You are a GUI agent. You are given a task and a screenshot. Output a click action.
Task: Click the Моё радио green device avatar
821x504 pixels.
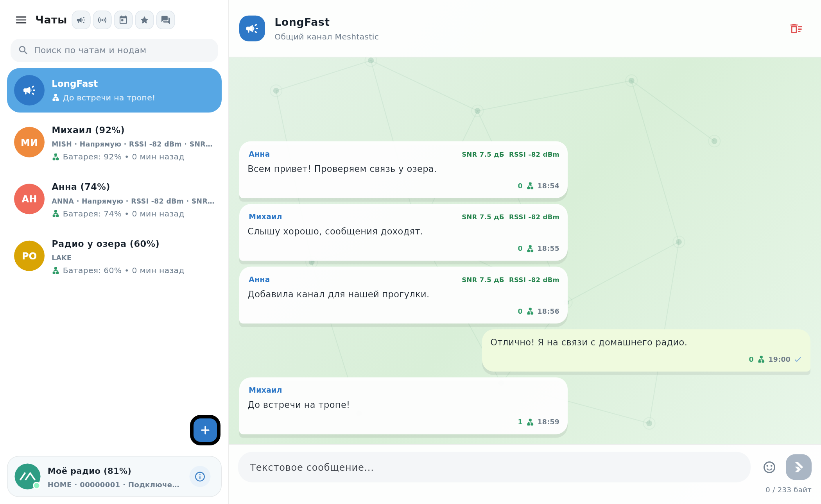click(x=27, y=477)
